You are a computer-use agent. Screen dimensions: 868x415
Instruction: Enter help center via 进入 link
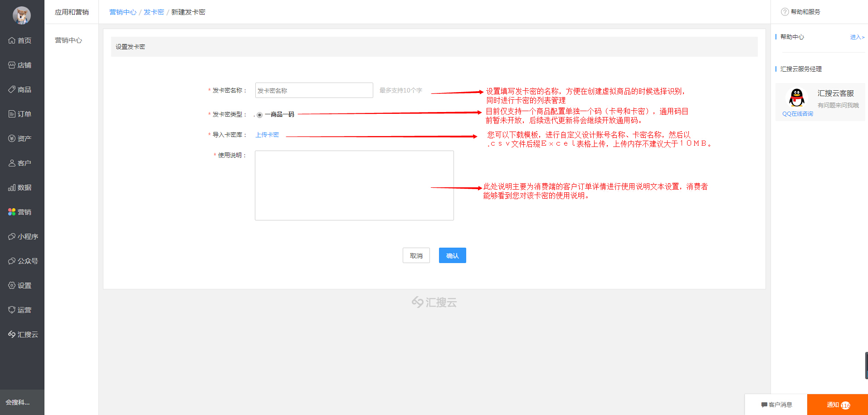(857, 37)
